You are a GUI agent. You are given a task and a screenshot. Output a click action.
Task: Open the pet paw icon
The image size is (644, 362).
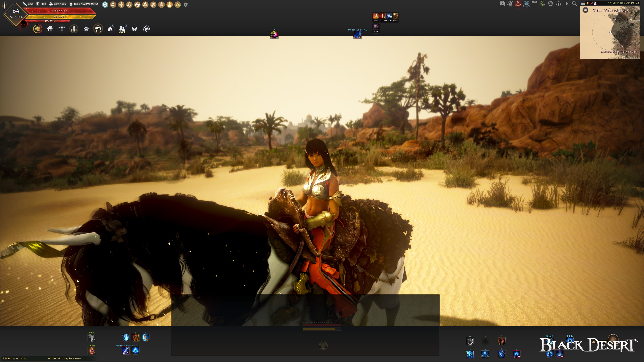click(86, 29)
